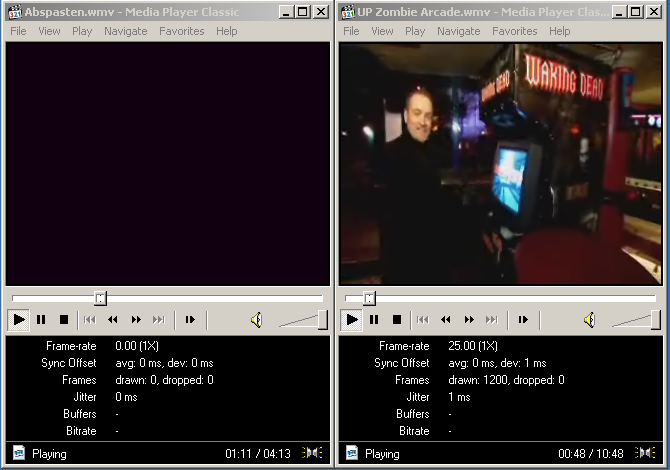Open View menu in Abspasten.wmv window
The image size is (670, 470).
50,31
